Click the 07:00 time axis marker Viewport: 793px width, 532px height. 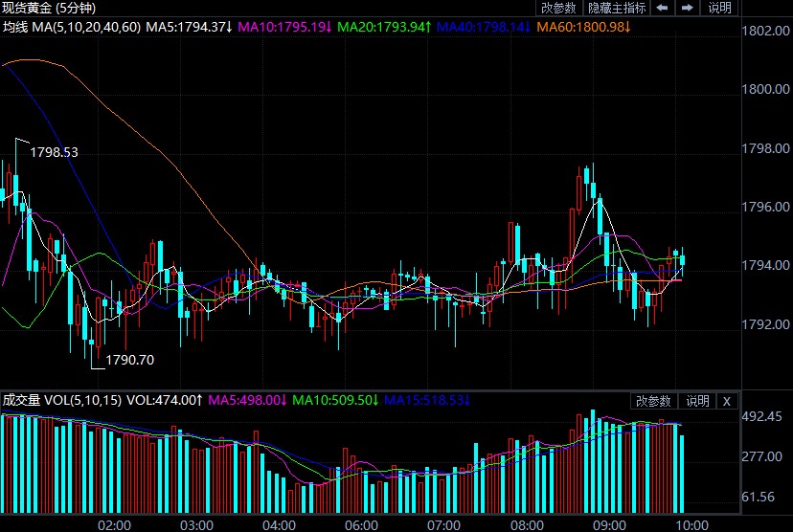[x=444, y=525]
